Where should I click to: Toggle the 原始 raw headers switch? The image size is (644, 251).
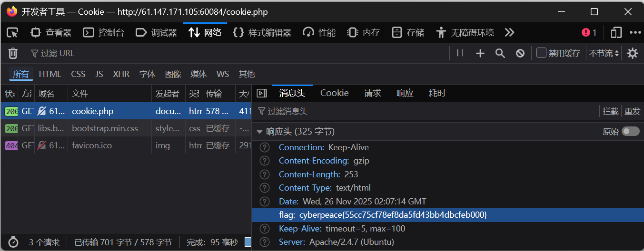coord(631,131)
